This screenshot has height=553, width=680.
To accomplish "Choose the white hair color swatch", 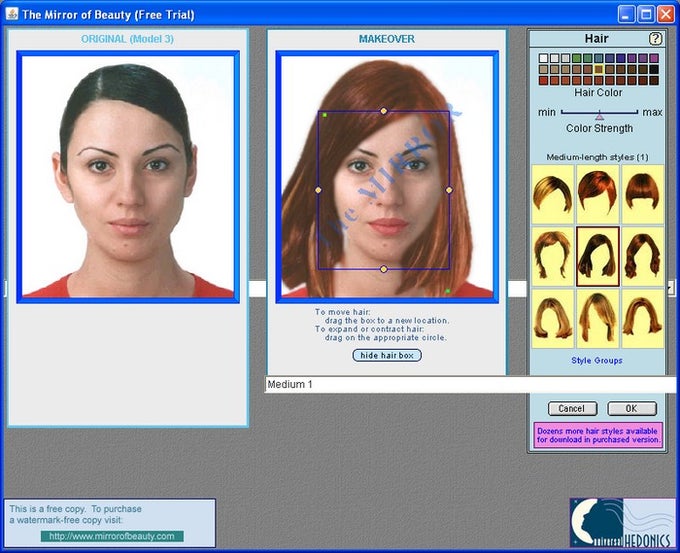I will click(543, 58).
